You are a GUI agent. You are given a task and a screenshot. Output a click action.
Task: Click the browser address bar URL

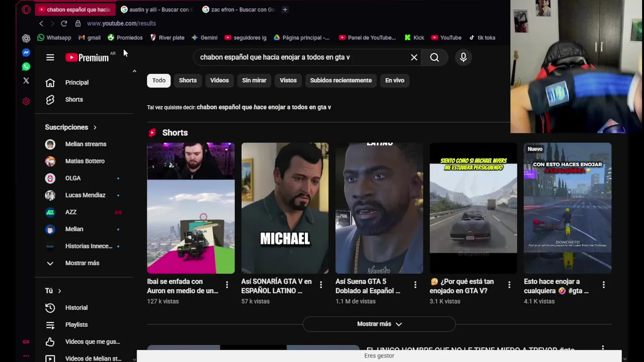pos(121,24)
